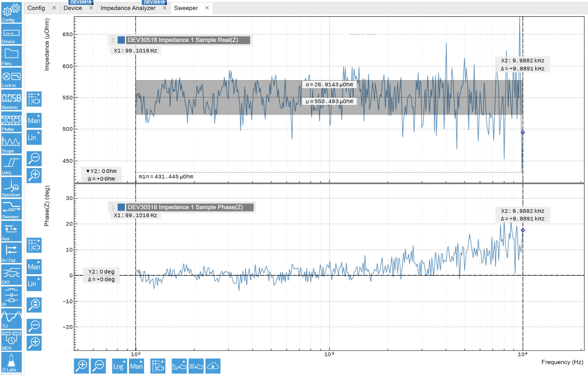
Task: Select the Real(Z) trace legend label
Action: pos(188,40)
